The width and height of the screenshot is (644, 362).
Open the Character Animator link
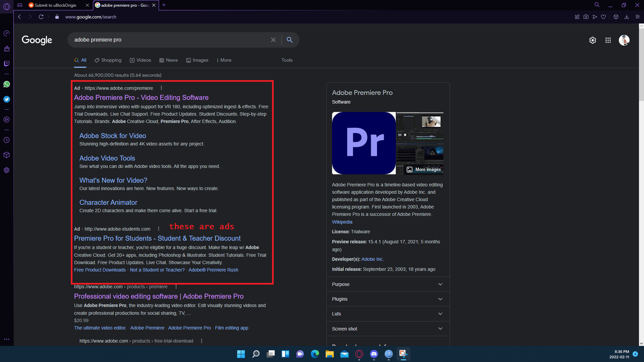click(108, 202)
